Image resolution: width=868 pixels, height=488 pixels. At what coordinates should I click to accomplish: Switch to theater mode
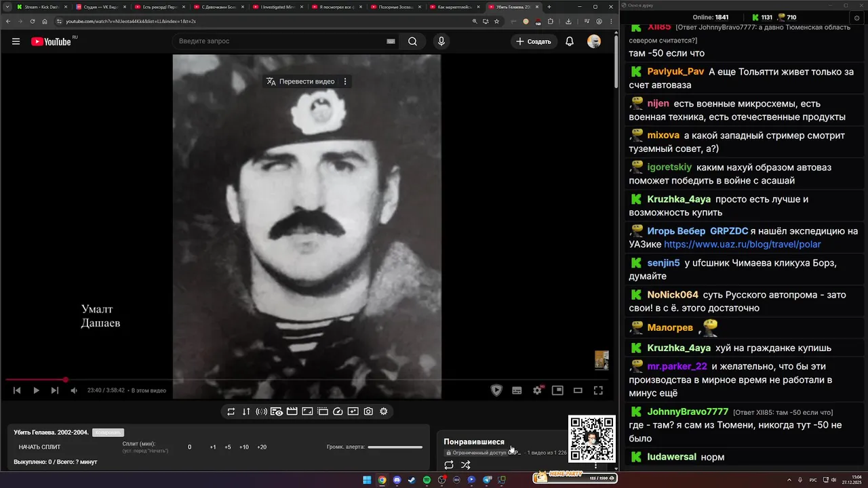(578, 390)
